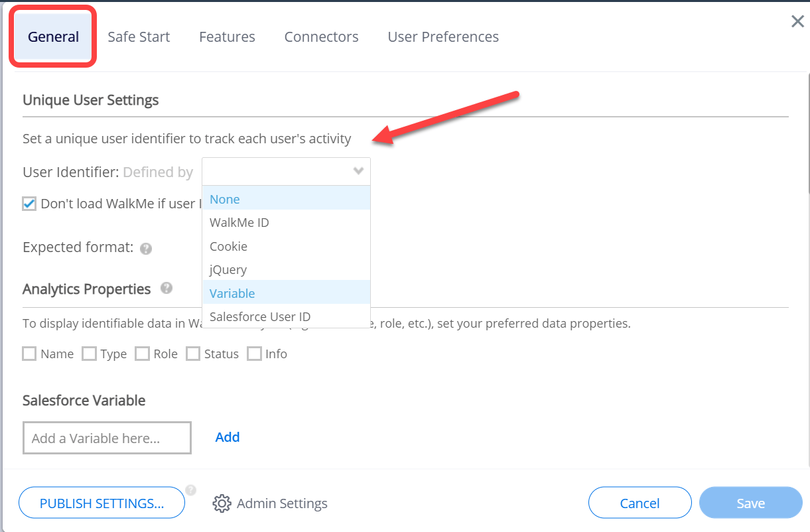Open the Connectors tab

[x=321, y=36]
